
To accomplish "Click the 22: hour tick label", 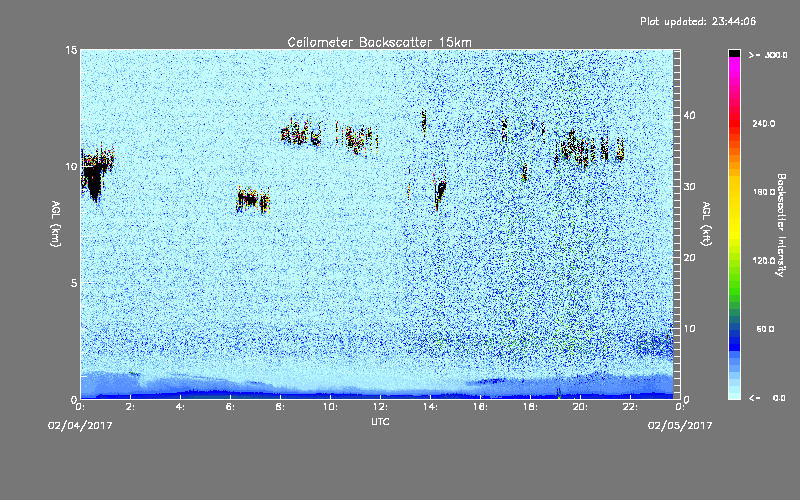I will click(x=630, y=407).
